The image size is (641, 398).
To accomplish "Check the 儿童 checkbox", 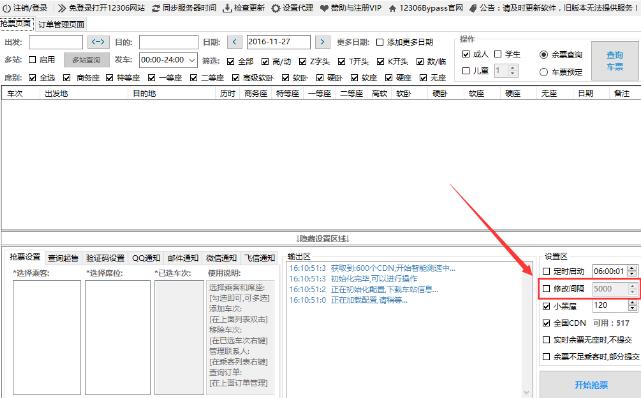I will tap(466, 71).
